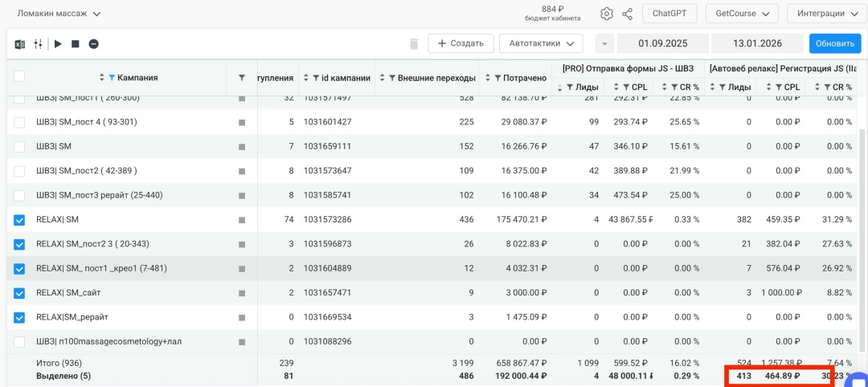Click 884 ₽ бюджет кабинета indicator
The width and height of the screenshot is (868, 387).
tap(552, 14)
